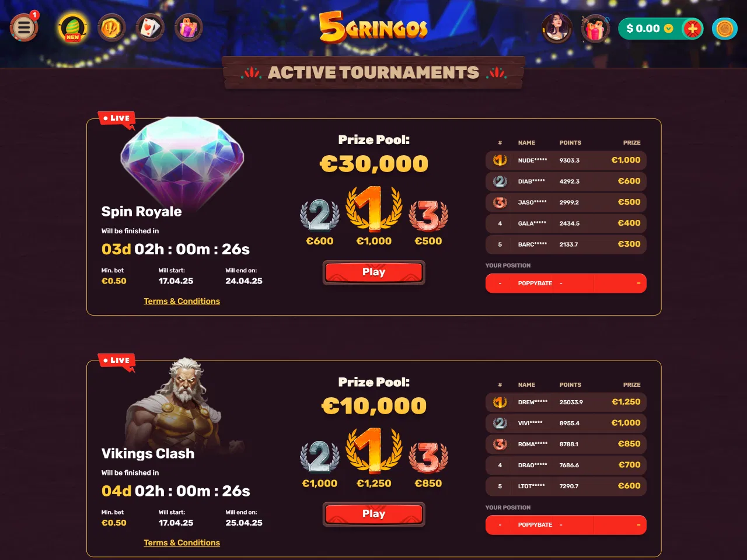Click the 5Gringos logo
This screenshot has width=747, height=560.
click(373, 27)
